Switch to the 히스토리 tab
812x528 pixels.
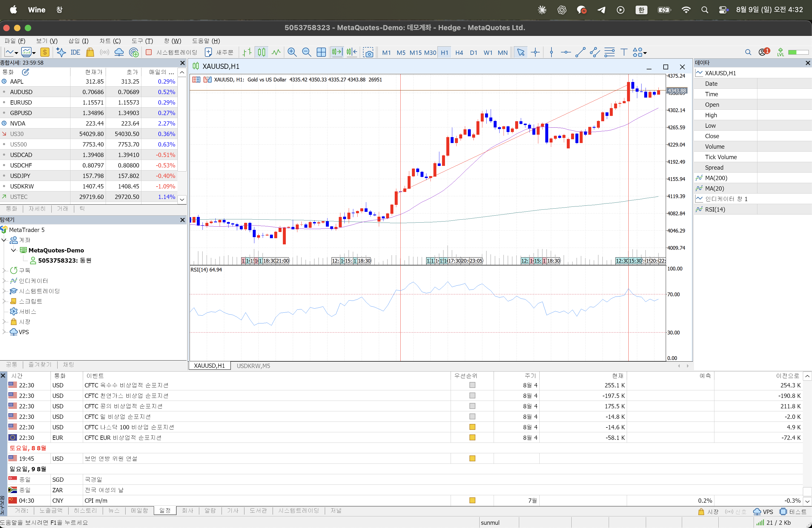click(85, 511)
